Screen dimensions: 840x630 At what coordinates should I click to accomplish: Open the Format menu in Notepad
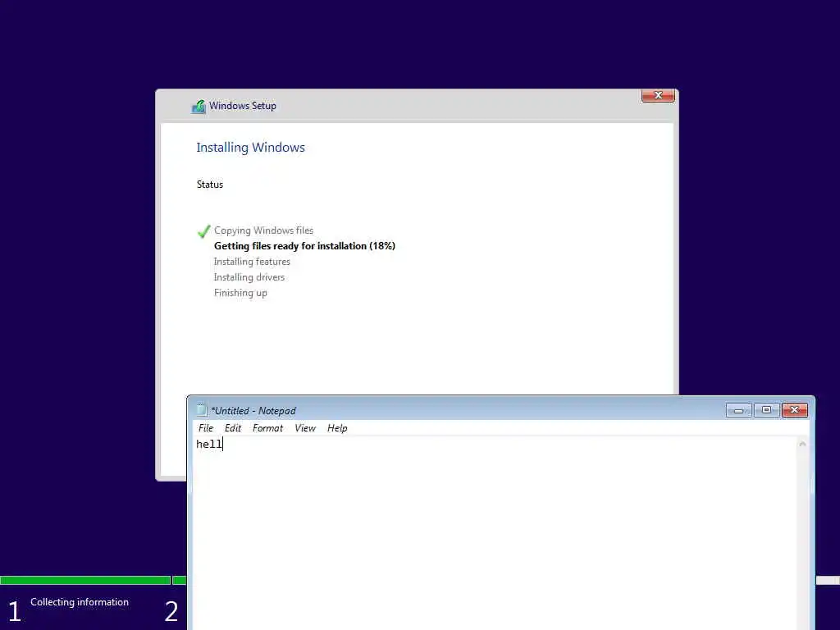267,428
